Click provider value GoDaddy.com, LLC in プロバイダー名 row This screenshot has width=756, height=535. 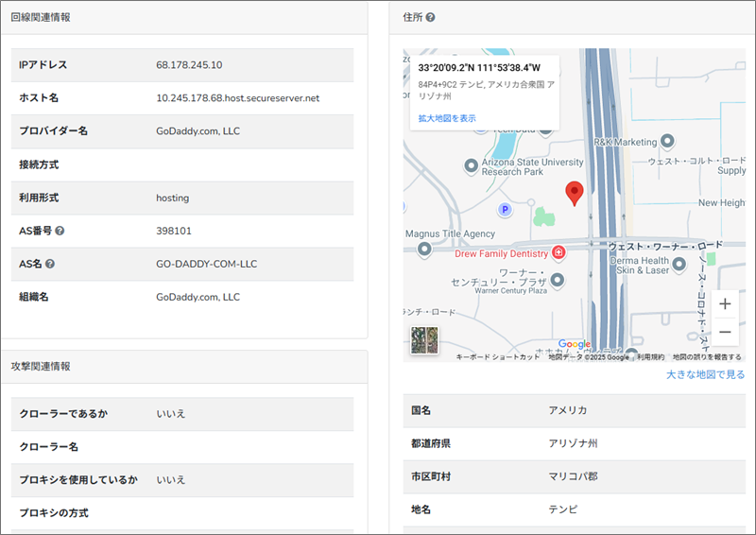198,131
